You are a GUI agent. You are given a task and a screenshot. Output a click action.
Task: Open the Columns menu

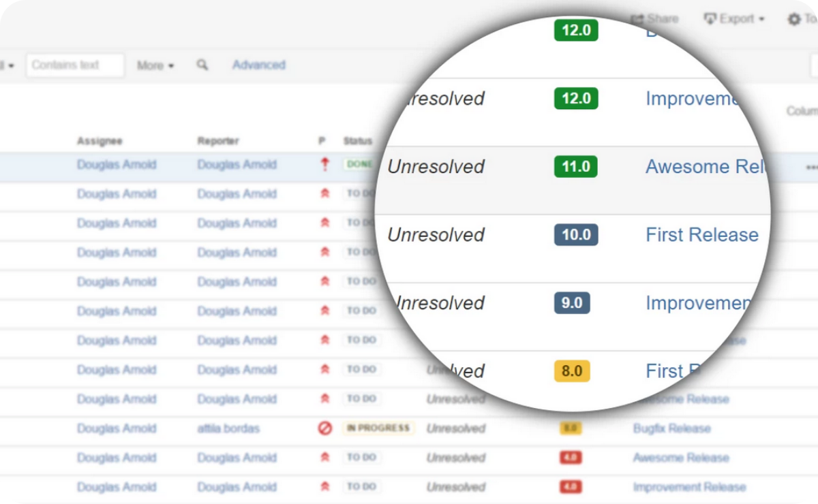(x=803, y=111)
